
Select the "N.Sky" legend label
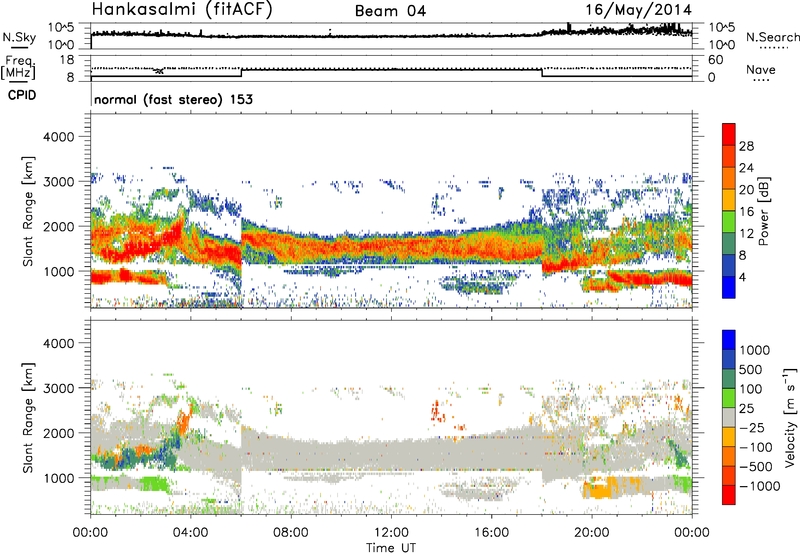click(x=19, y=37)
